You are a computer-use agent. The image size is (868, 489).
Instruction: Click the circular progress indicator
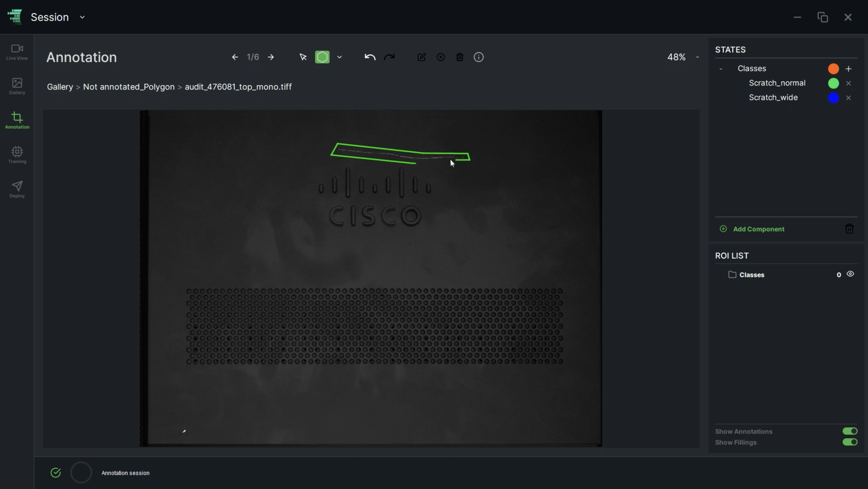(x=81, y=473)
